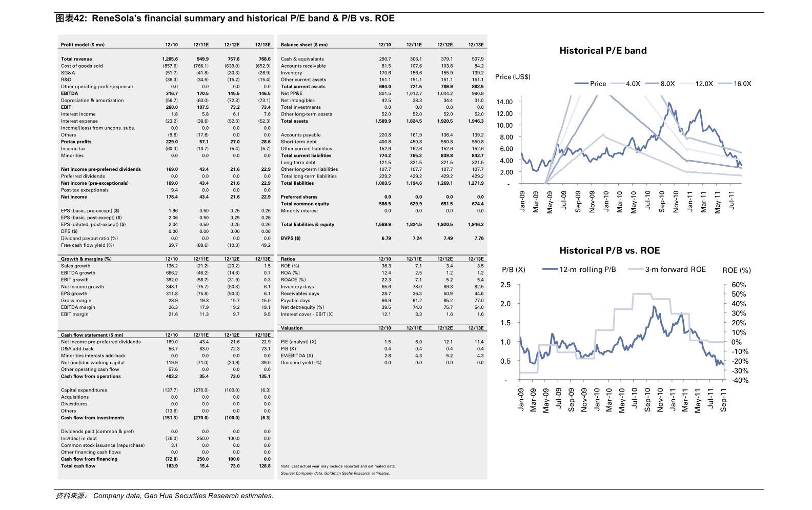
Task: Select the 4.0X legend entry
Action: pyautogui.click(x=625, y=84)
